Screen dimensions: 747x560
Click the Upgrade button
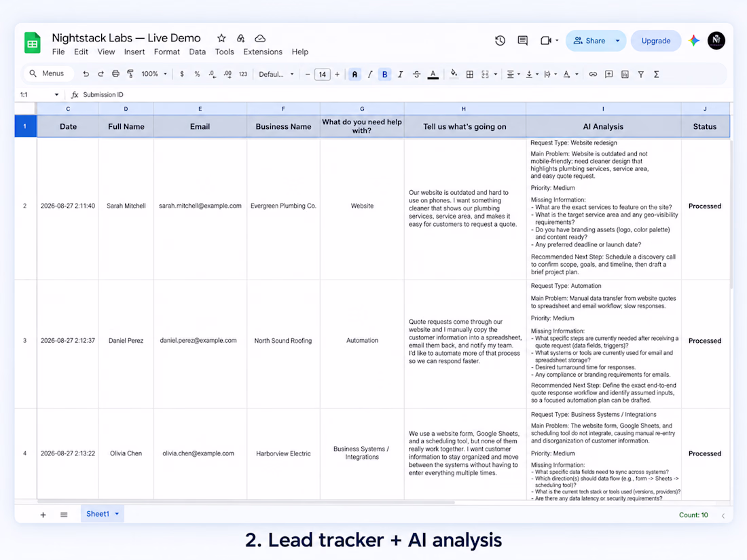[x=655, y=41]
